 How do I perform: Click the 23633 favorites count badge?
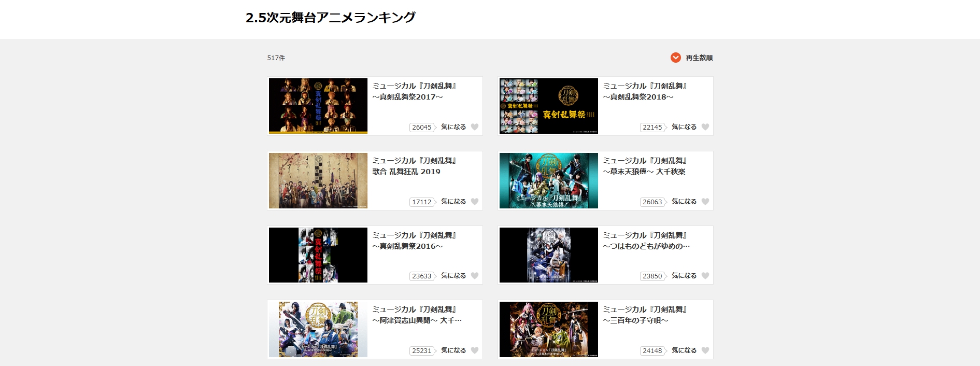click(422, 276)
